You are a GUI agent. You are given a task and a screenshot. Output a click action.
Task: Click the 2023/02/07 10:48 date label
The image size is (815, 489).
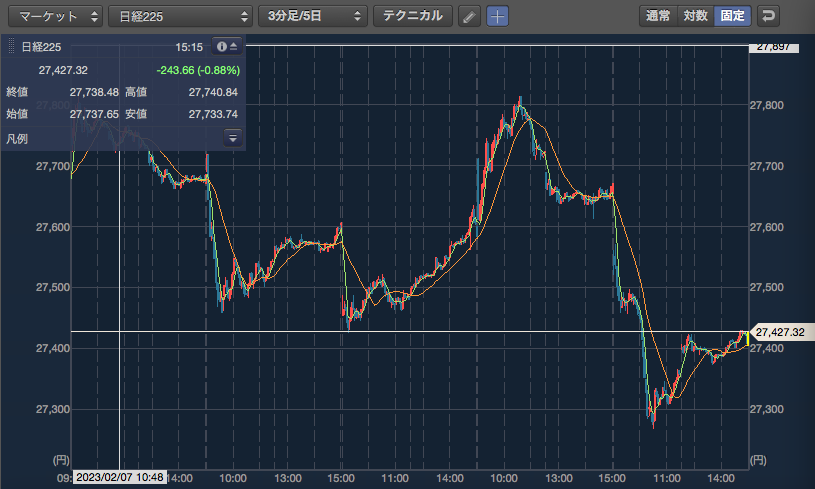120,477
